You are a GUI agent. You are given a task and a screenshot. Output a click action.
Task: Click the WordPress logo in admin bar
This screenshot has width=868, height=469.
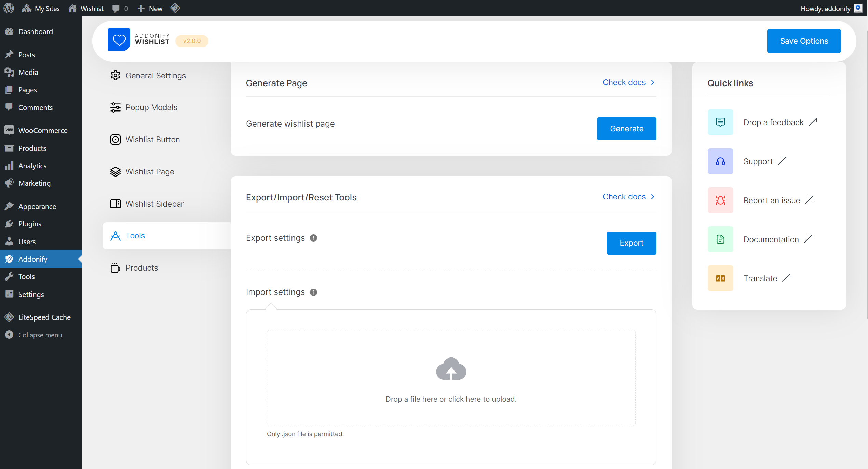click(9, 8)
